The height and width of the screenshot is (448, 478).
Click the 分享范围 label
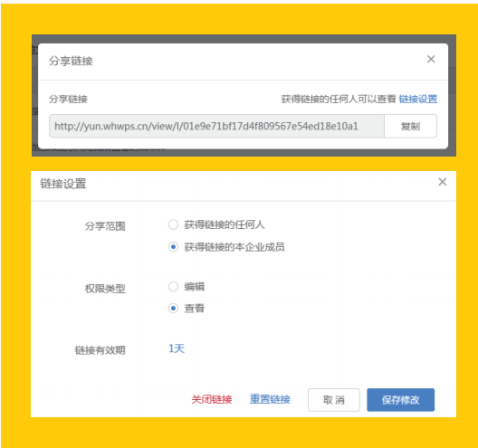(105, 226)
